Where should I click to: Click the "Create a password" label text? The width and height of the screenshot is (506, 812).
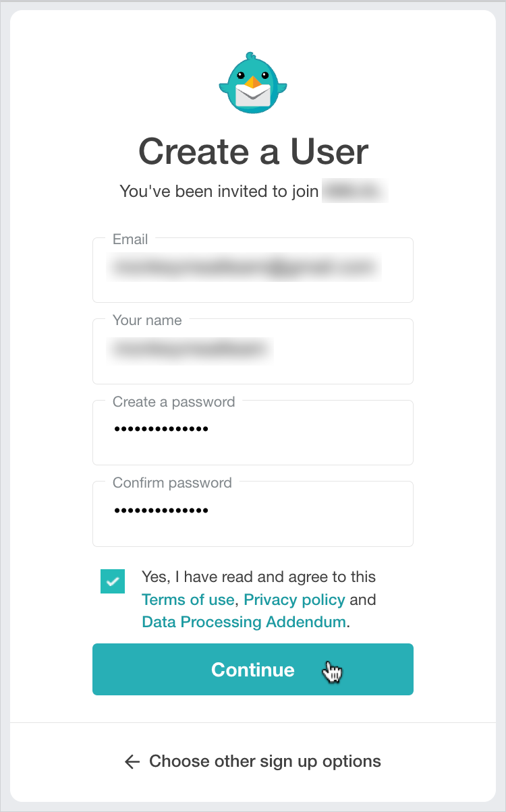click(173, 402)
